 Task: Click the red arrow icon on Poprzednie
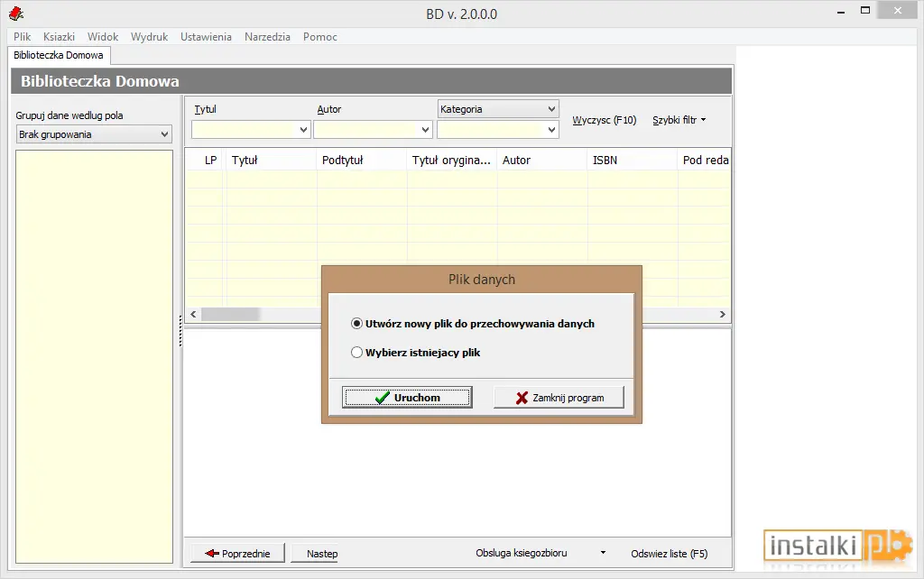coord(212,553)
